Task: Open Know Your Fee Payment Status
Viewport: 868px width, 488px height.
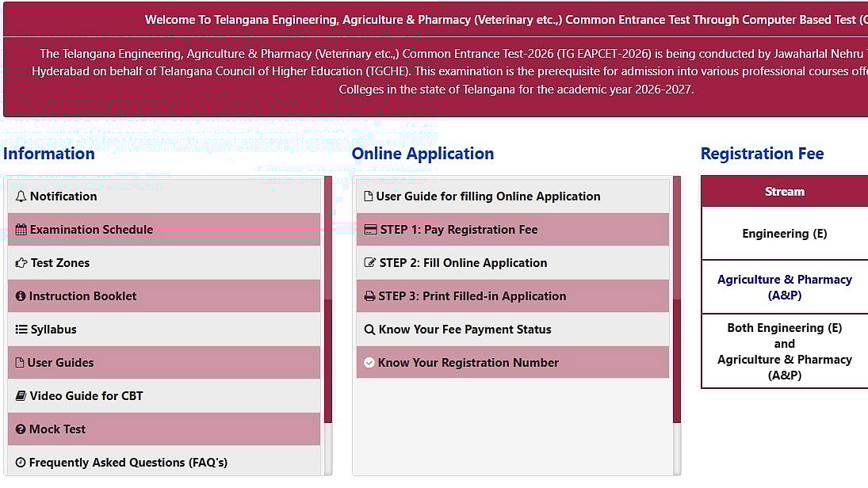Action: [x=464, y=329]
